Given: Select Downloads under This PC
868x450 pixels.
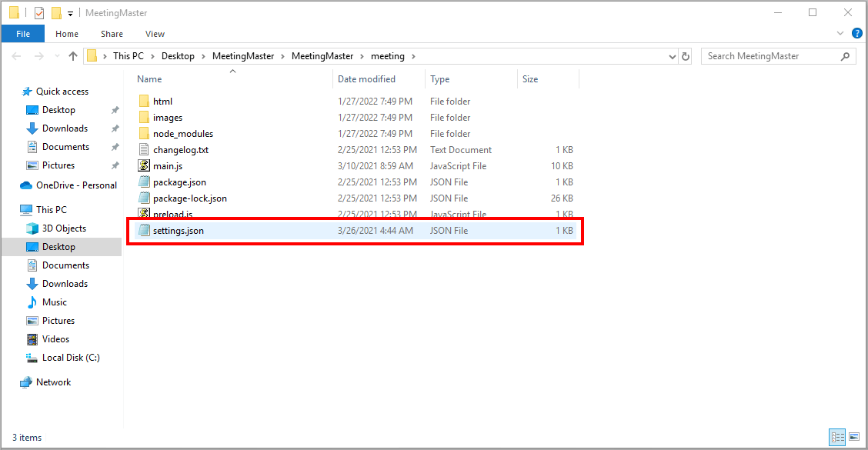Looking at the screenshot, I should [x=65, y=284].
